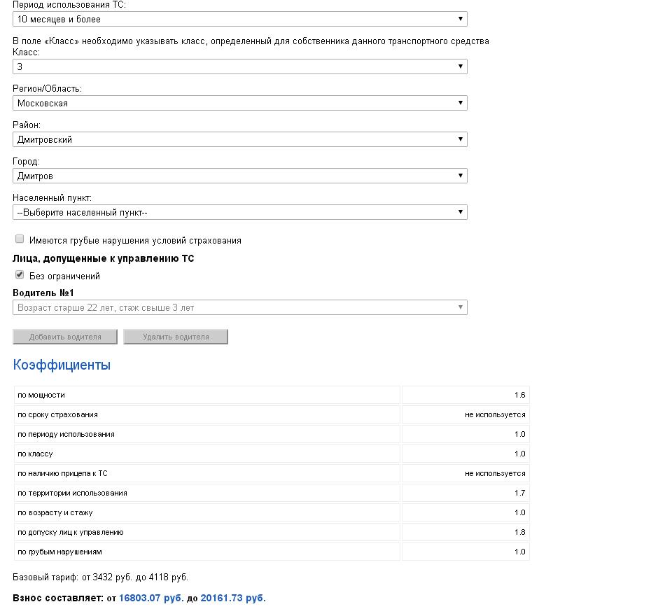Click the Водитель №1 age and experience dropdown
This screenshot has height=616, width=672.
coord(239,307)
